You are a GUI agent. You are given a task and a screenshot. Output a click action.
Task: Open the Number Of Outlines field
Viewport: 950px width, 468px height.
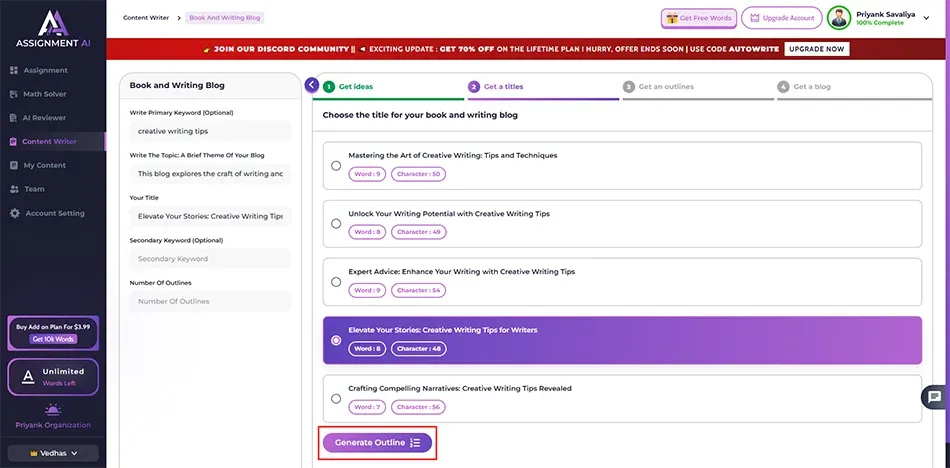209,301
